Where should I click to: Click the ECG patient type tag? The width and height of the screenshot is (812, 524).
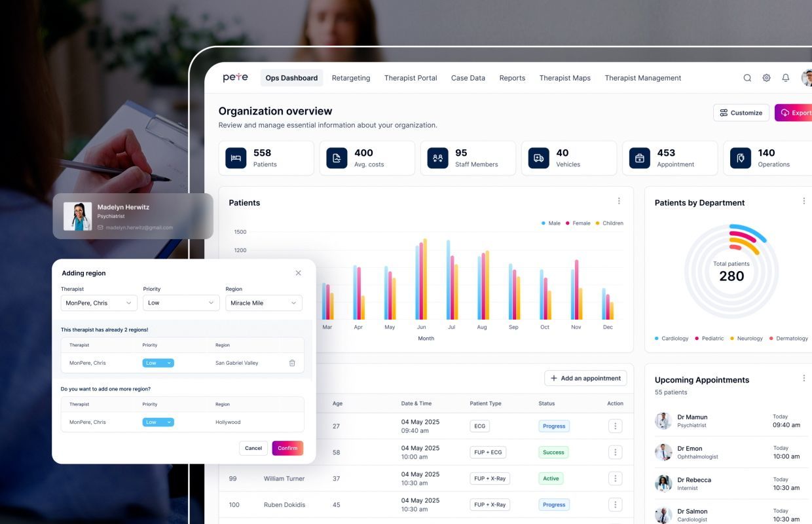click(x=480, y=426)
